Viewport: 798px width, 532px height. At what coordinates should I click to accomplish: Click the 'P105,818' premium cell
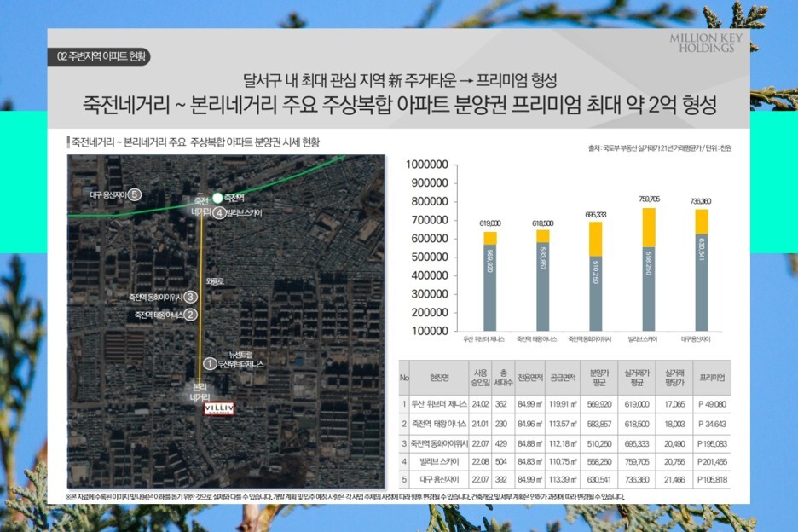[712, 479]
